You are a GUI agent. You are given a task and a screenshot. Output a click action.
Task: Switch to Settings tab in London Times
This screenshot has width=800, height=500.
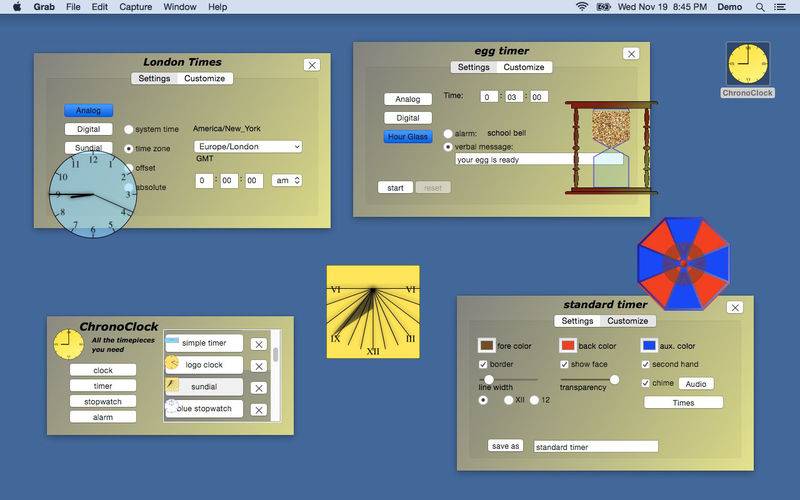[x=154, y=79]
